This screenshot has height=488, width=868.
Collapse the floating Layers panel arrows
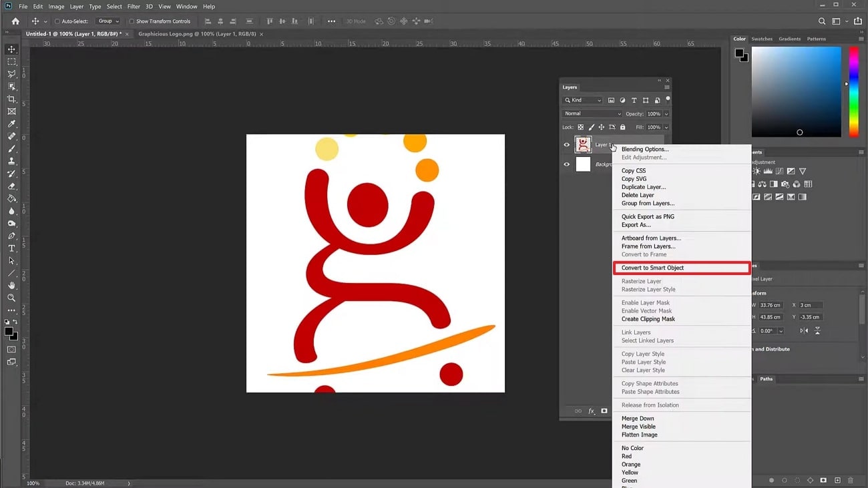coord(660,81)
